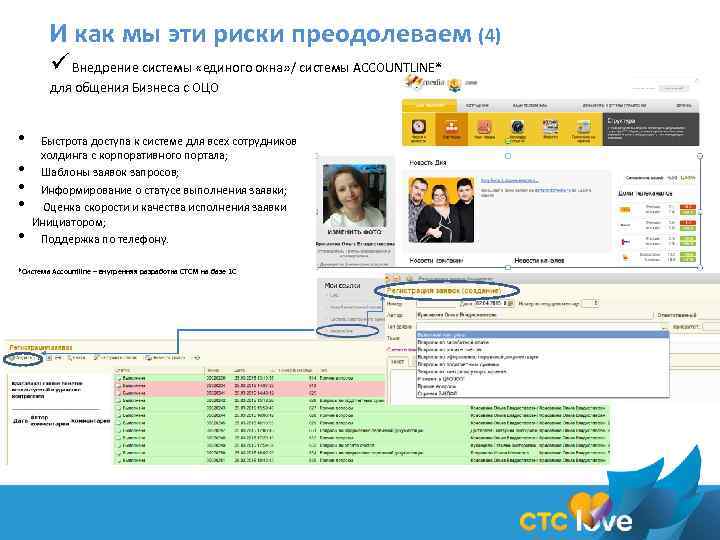The height and width of the screenshot is (540, 720).
Task: Expand the Тип заявки dropdown arrow
Action: (x=664, y=327)
